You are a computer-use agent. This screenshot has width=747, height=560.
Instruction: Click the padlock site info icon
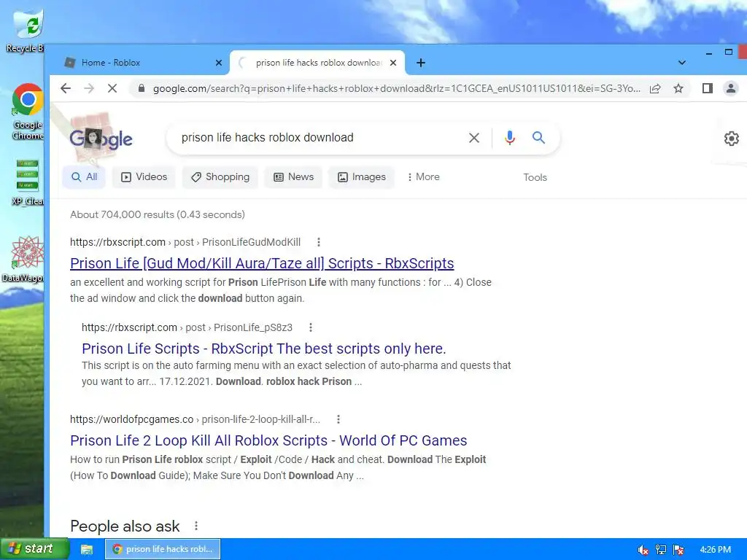pos(141,88)
